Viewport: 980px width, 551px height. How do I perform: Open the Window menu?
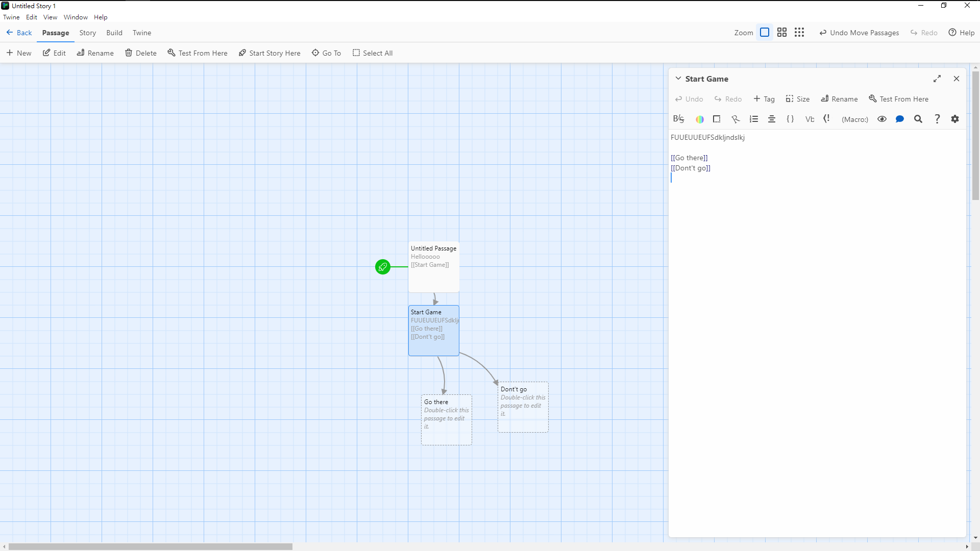76,17
